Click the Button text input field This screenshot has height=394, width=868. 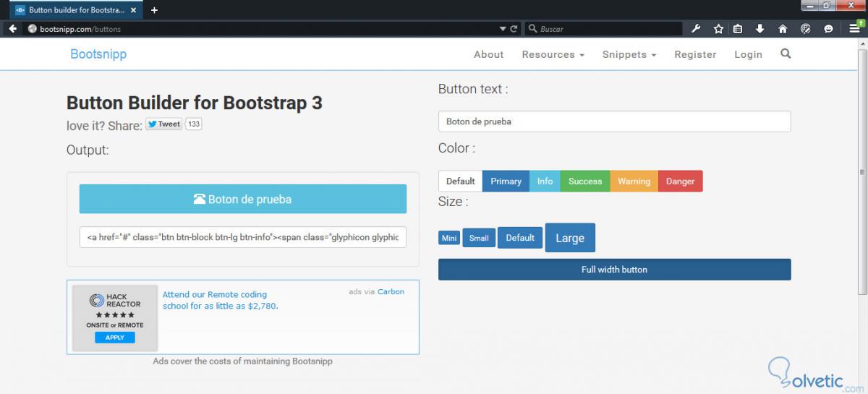[x=614, y=121]
